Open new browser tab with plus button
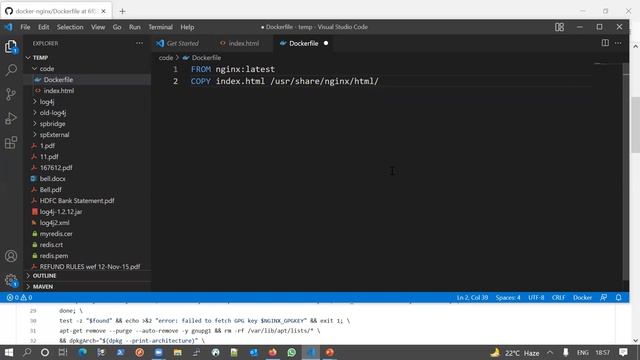Screen dimensions: 640x360 pyautogui.click(x=122, y=11)
